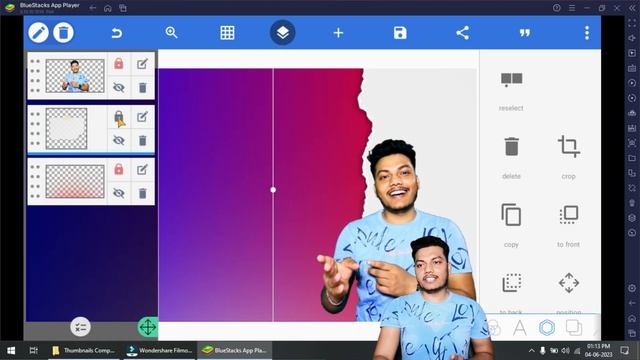The height and width of the screenshot is (360, 640).
Task: Switch to Thumbnails Comp... folder on taskbar
Action: [x=84, y=350]
